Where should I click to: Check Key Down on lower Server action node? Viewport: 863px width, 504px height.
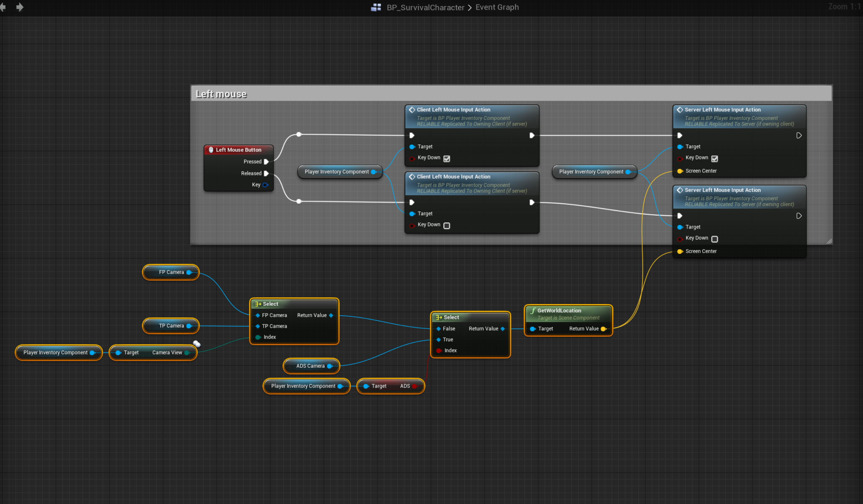click(714, 239)
